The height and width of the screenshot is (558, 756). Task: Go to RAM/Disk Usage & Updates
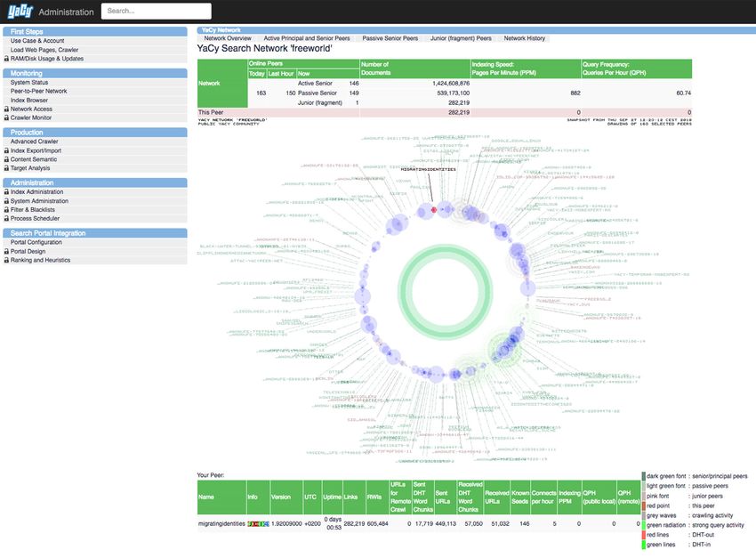(47, 59)
